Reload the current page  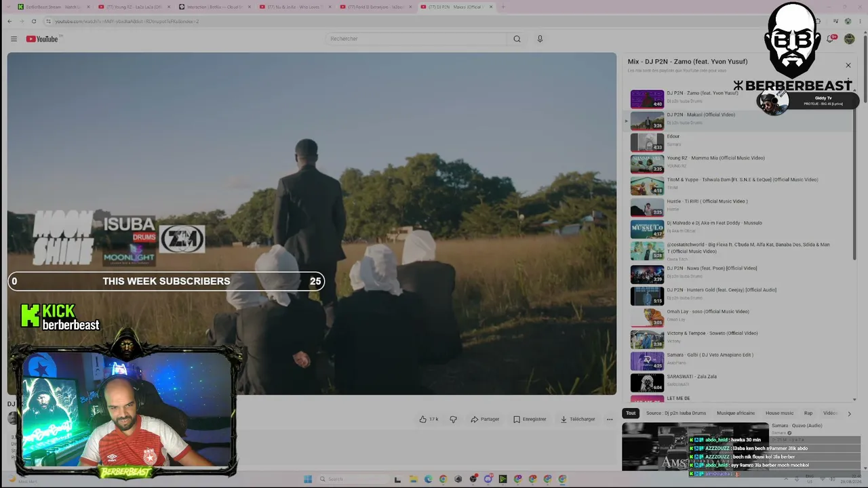coord(33,21)
